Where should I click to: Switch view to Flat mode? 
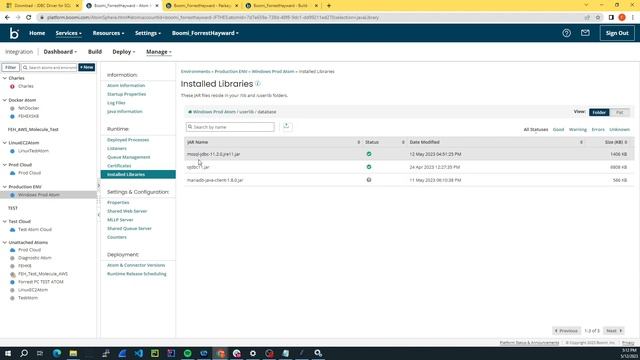pos(620,112)
